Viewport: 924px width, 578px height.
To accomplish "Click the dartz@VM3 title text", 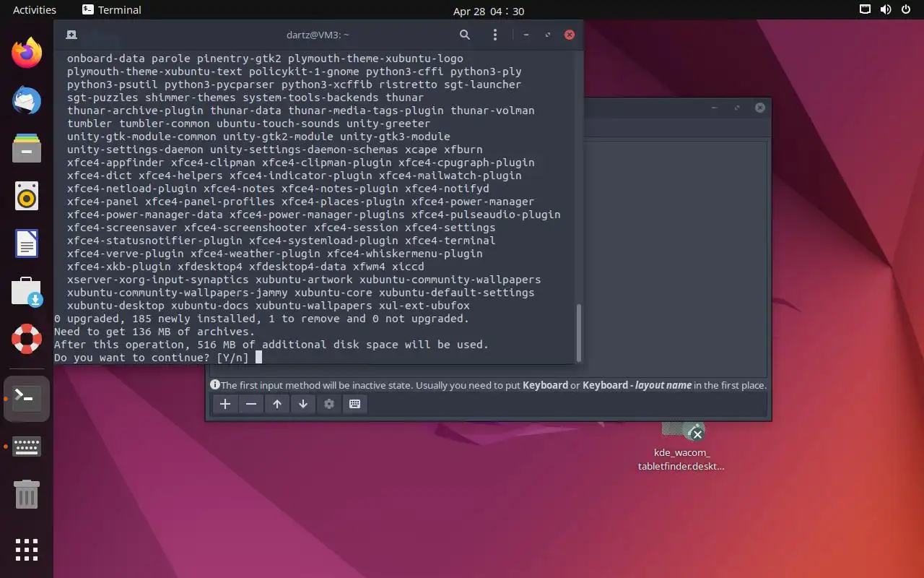I will point(318,35).
